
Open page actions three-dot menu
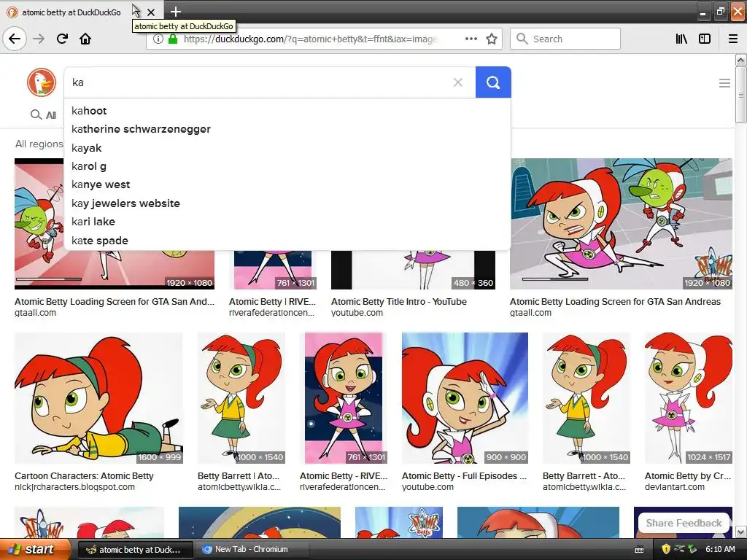click(x=471, y=39)
